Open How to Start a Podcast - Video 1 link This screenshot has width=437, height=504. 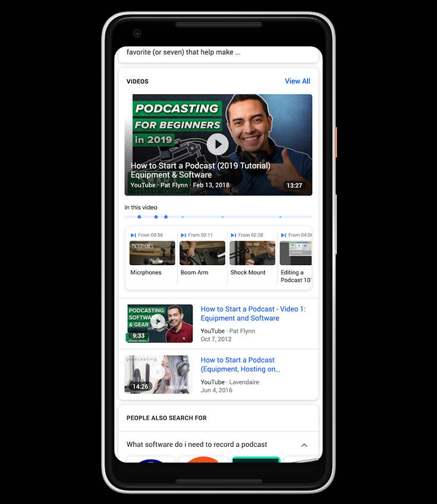pyautogui.click(x=253, y=313)
